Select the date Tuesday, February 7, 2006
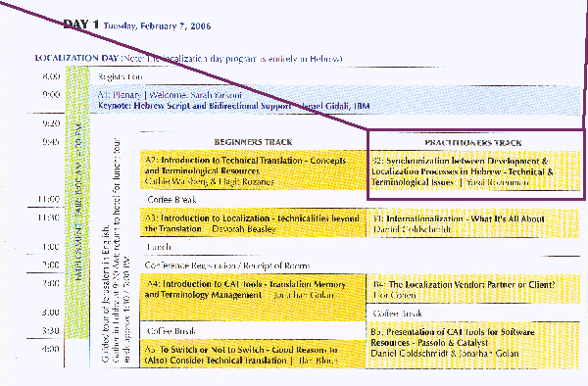 point(157,26)
